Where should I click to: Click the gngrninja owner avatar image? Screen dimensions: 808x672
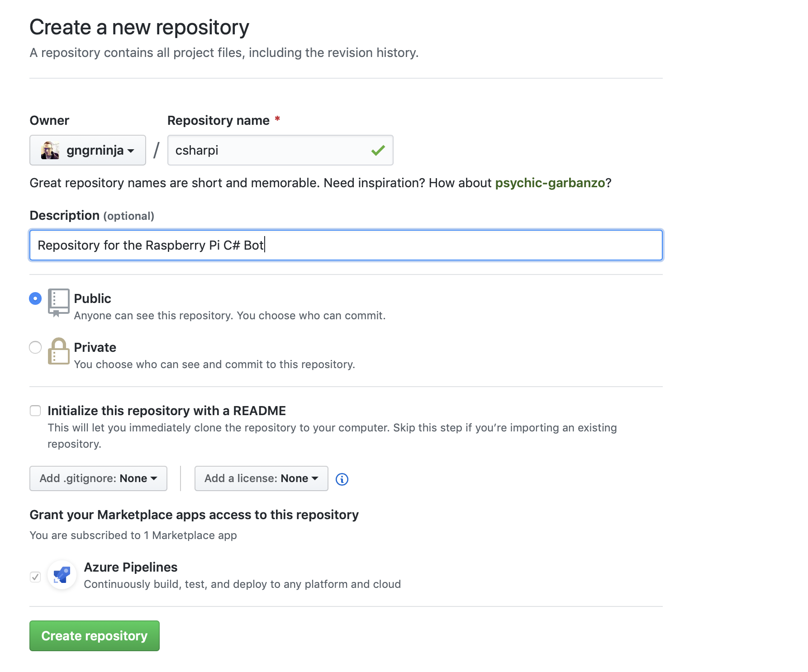point(50,150)
